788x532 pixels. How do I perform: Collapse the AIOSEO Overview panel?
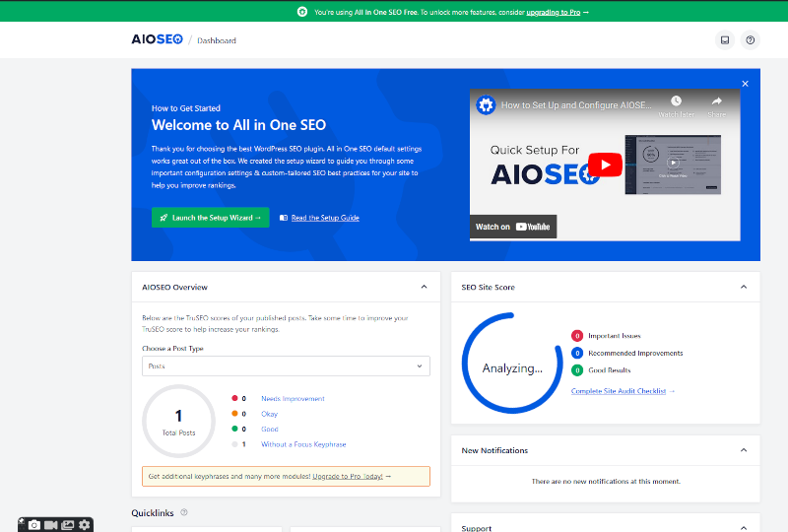point(425,287)
